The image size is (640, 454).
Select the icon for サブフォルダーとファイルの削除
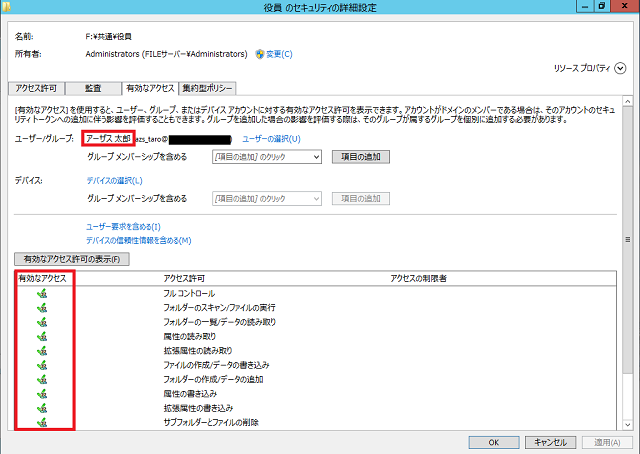coord(41,423)
